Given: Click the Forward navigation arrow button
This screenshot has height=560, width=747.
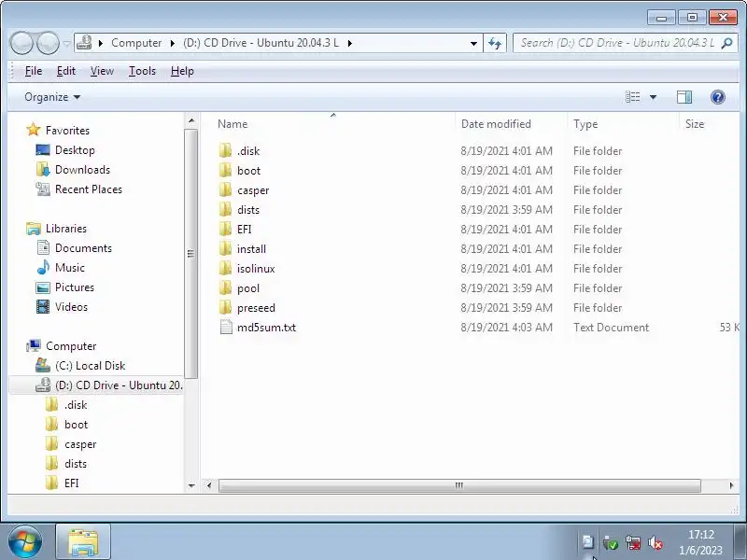Looking at the screenshot, I should [x=49, y=43].
